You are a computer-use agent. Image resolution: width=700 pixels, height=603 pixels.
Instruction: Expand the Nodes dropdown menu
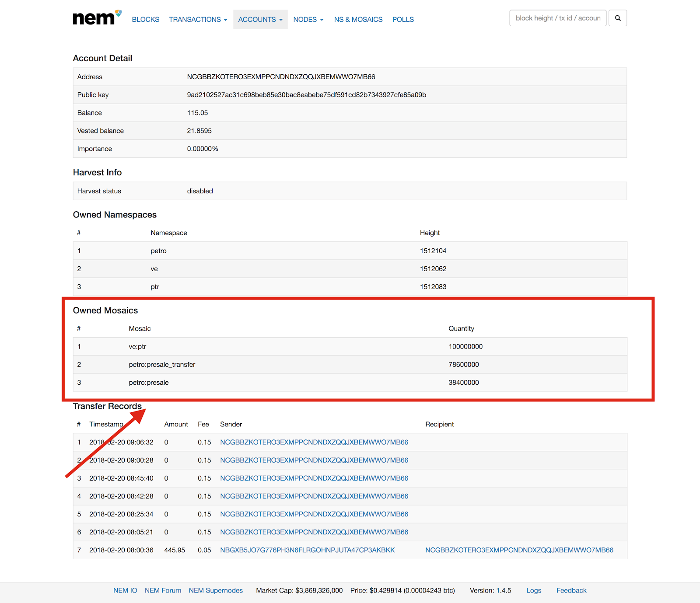pyautogui.click(x=308, y=20)
